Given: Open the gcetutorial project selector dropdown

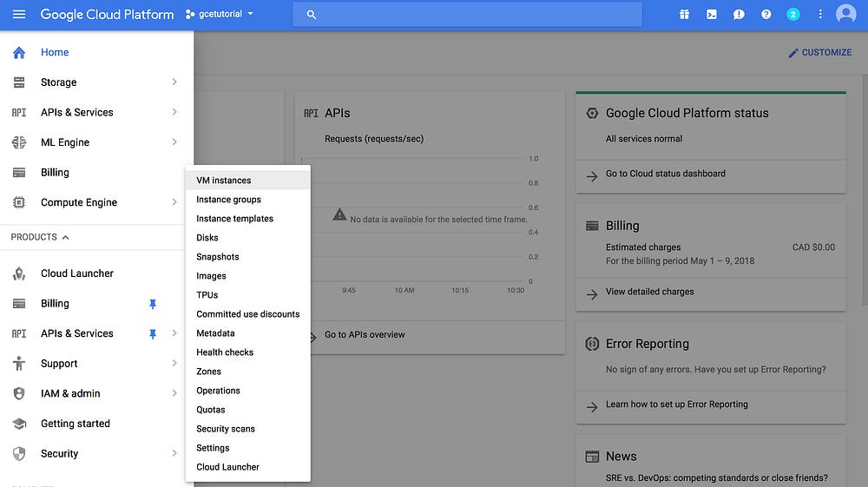Looking at the screenshot, I should (x=220, y=15).
